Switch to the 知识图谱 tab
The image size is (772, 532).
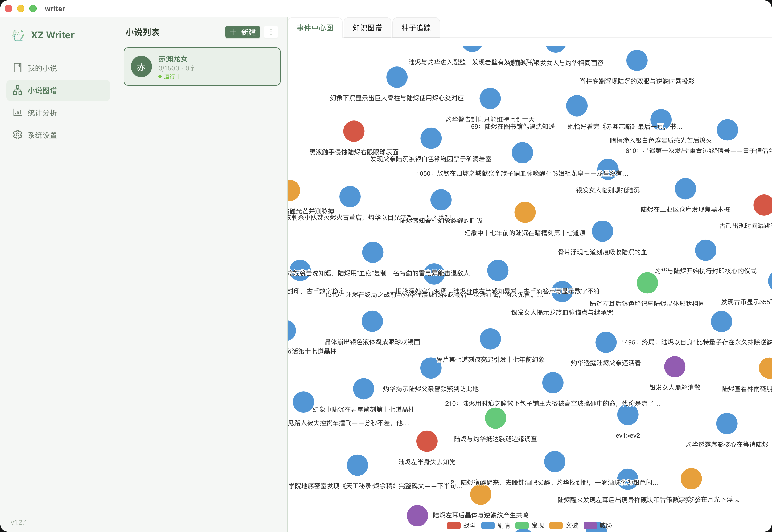point(367,28)
